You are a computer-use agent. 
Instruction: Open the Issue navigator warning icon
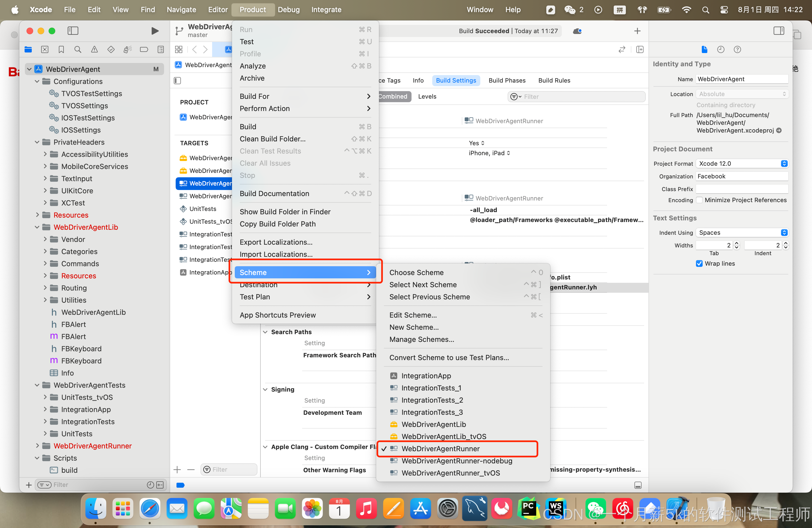click(x=94, y=50)
